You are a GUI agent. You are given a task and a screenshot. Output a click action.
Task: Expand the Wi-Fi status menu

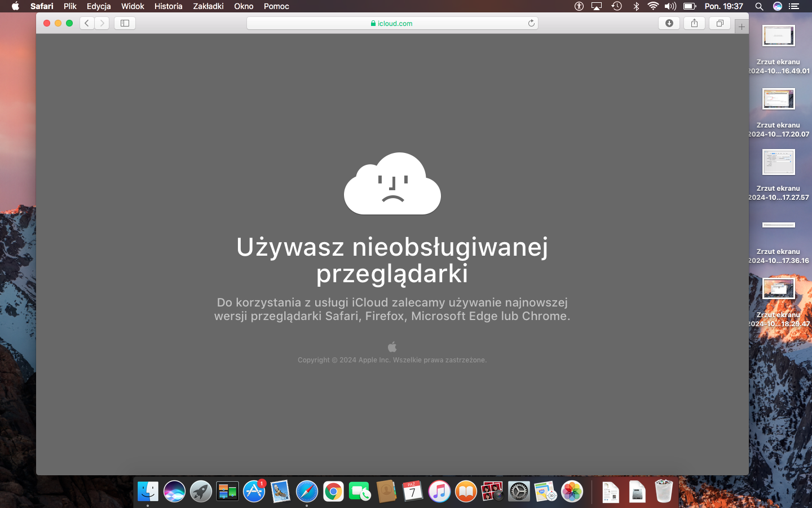click(x=653, y=6)
